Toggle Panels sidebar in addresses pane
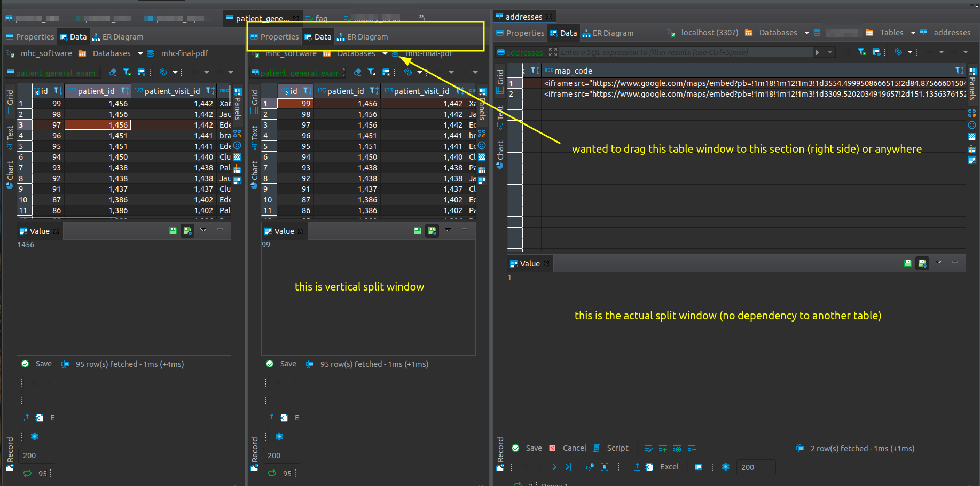The width and height of the screenshot is (980, 486). (x=972, y=84)
